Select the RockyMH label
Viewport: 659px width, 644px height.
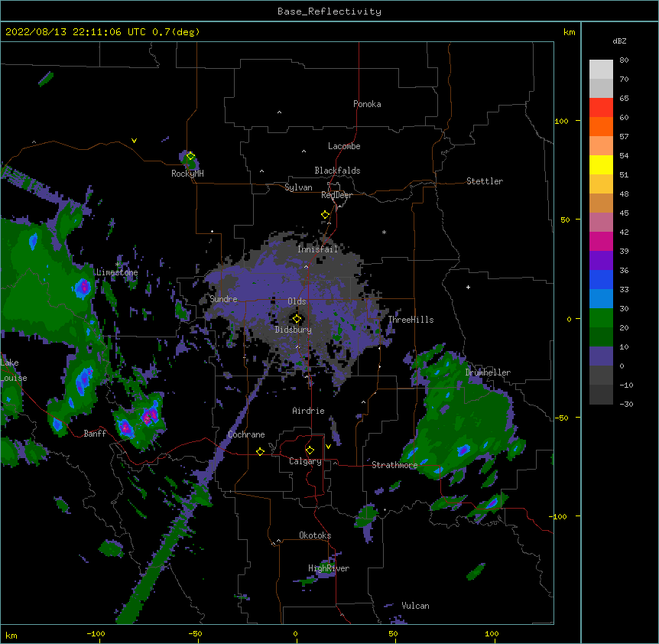187,174
